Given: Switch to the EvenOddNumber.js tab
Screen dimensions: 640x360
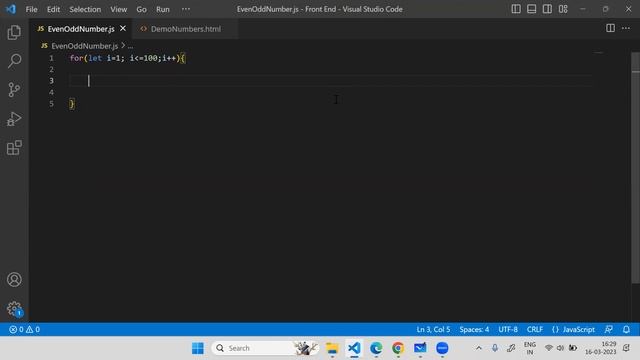Looking at the screenshot, I should click(81, 29).
